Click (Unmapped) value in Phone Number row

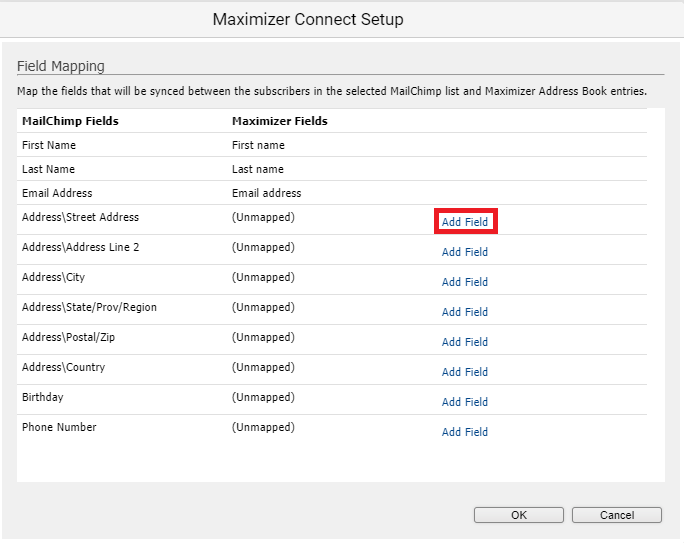pos(263,427)
